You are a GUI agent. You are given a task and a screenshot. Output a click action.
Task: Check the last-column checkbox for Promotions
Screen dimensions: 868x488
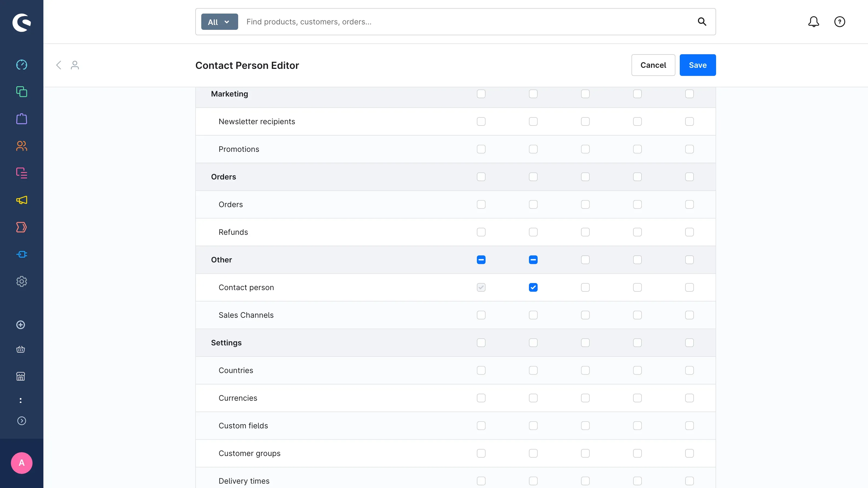tap(689, 149)
